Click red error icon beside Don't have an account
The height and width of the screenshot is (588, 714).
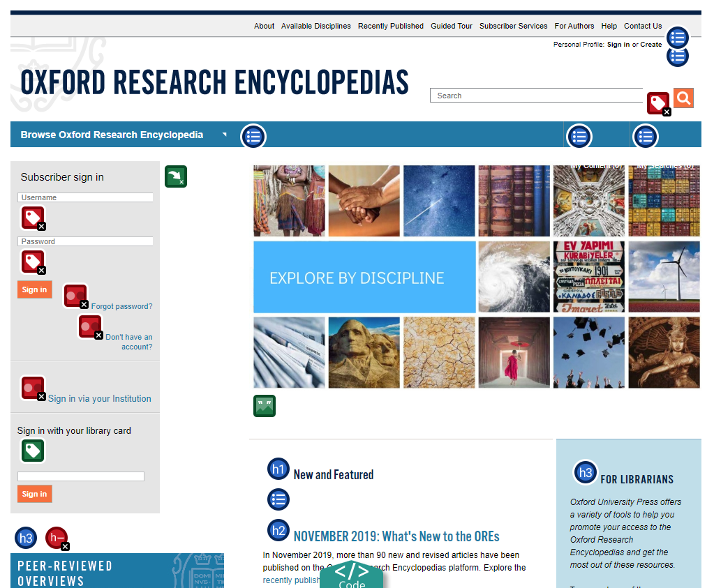[x=90, y=326]
